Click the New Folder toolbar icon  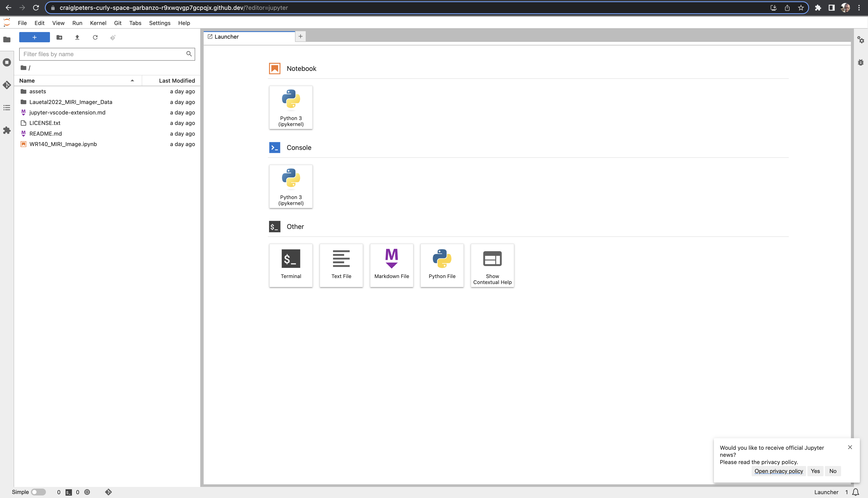pyautogui.click(x=59, y=37)
